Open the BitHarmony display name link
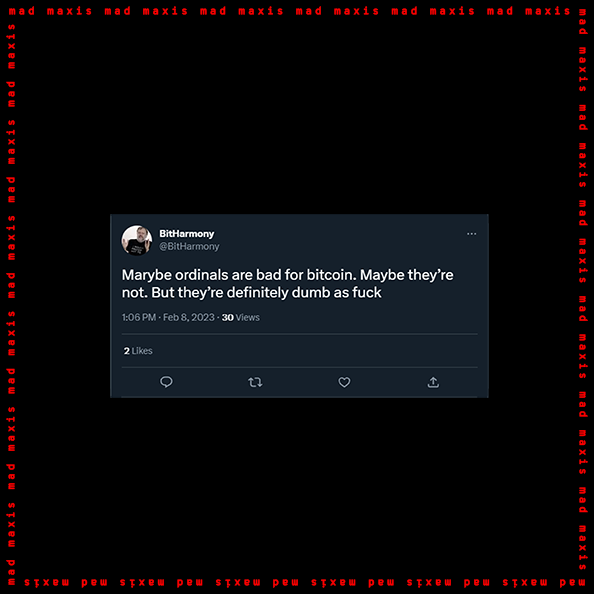Screen dimensions: 594x594 click(x=187, y=234)
